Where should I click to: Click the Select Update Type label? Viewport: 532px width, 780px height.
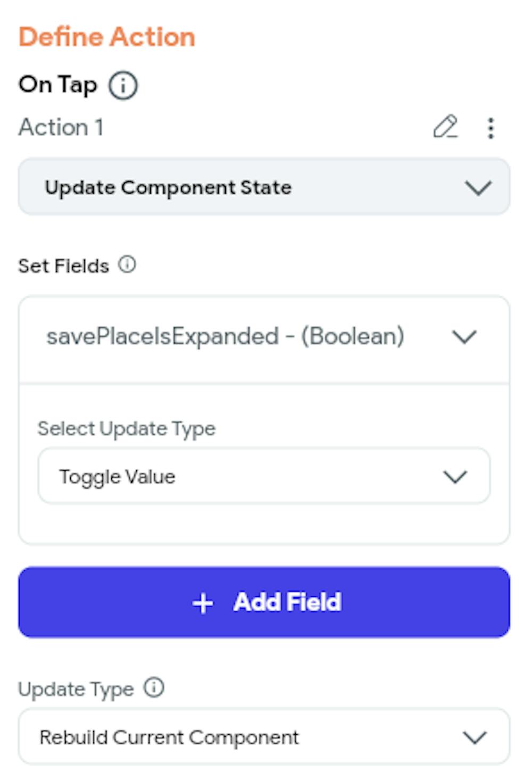tap(127, 429)
